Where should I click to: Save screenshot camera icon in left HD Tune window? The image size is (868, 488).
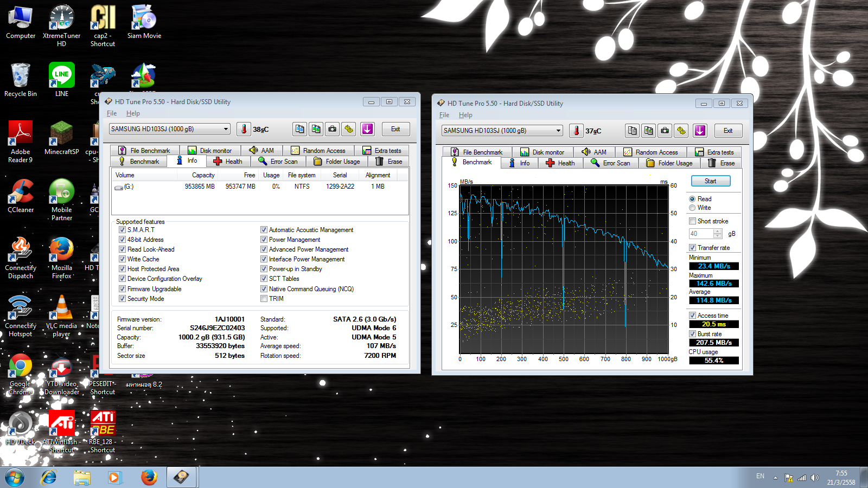pyautogui.click(x=333, y=129)
